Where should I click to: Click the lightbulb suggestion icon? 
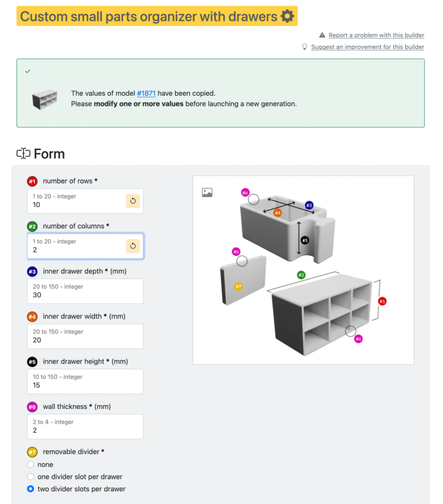tap(305, 47)
